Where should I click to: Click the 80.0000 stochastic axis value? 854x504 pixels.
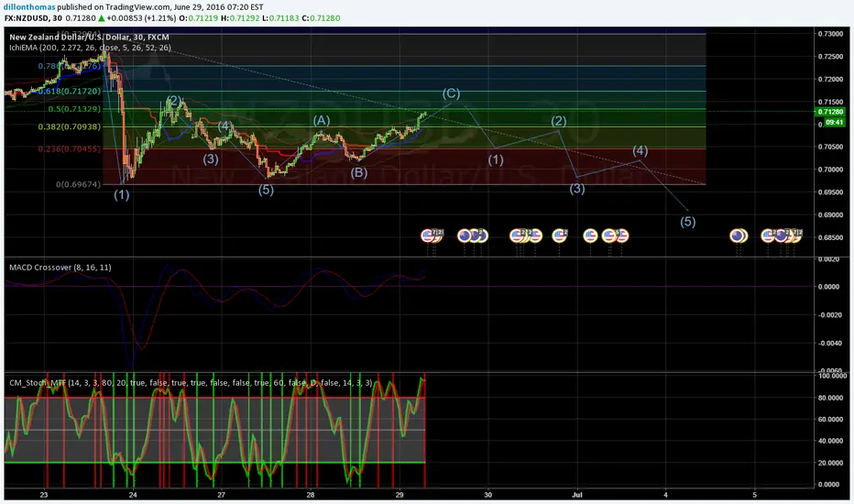pos(830,398)
